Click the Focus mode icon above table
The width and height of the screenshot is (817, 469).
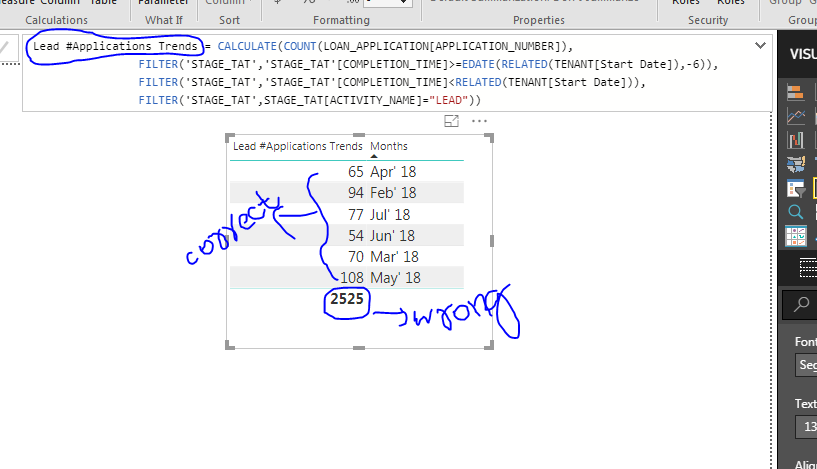[451, 121]
